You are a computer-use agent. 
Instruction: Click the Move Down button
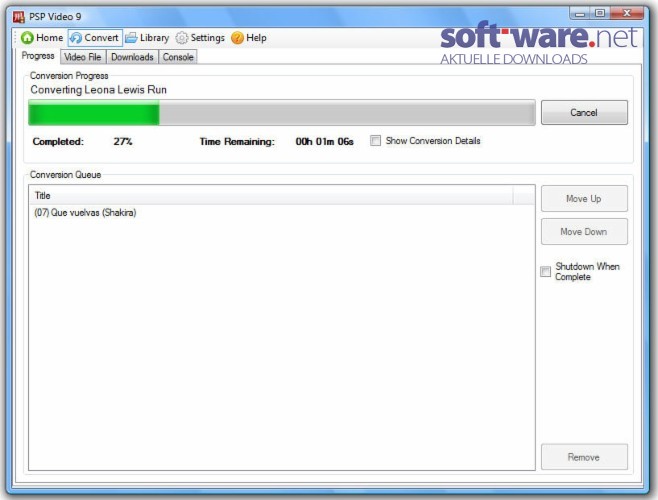(x=584, y=231)
